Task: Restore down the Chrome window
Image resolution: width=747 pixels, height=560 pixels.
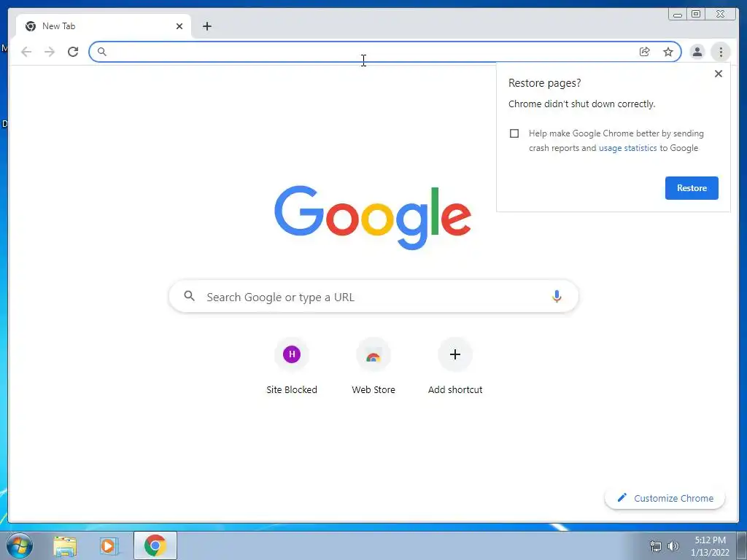Action: (696, 15)
